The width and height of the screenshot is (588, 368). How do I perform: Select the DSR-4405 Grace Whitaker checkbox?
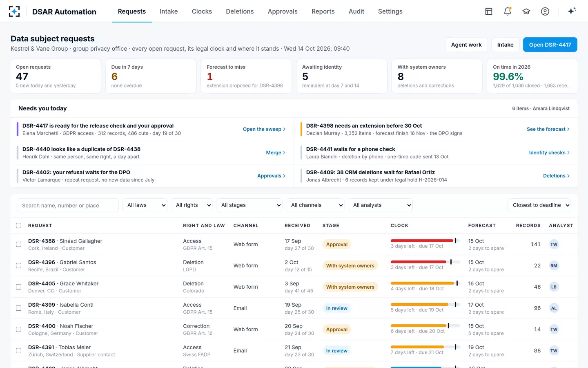pos(18,287)
